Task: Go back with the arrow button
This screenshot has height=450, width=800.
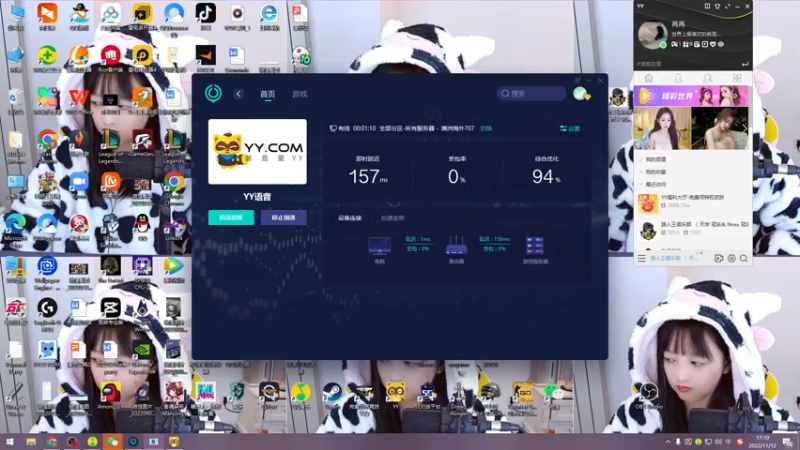Action: tap(238, 94)
